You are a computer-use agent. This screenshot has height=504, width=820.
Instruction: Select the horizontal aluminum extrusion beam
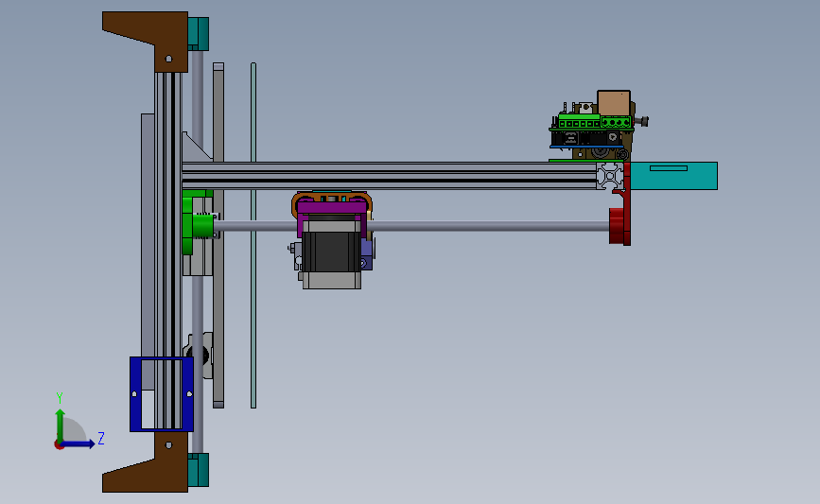pos(389,176)
